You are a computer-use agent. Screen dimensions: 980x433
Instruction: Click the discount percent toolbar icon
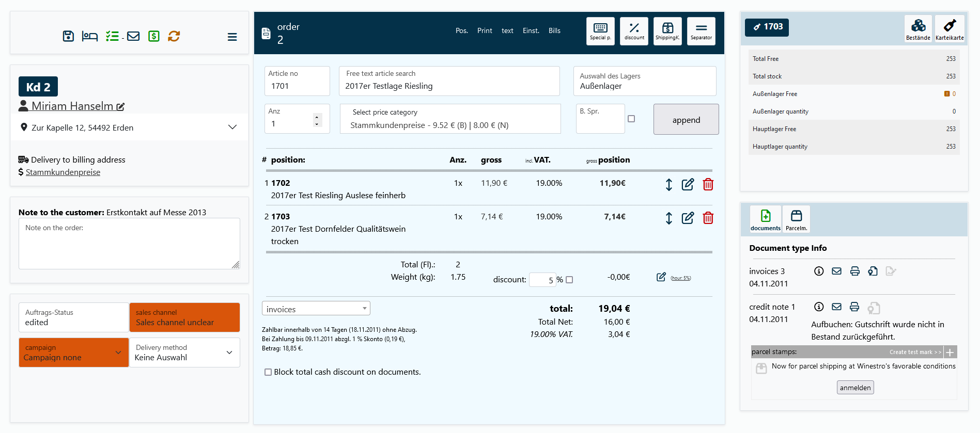point(634,31)
